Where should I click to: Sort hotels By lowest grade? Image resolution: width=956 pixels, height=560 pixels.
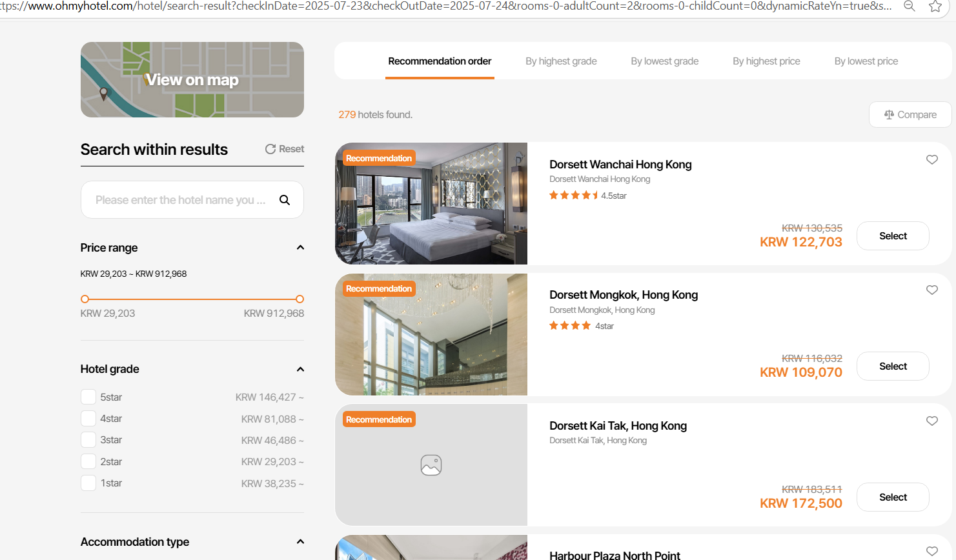[x=665, y=61]
